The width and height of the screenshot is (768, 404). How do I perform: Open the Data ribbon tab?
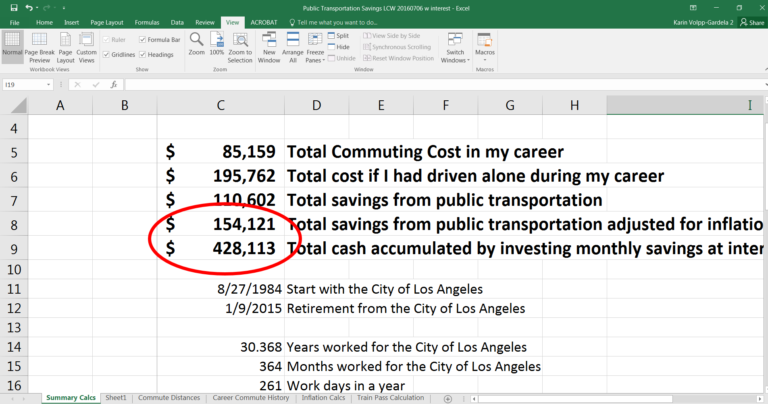tap(177, 23)
